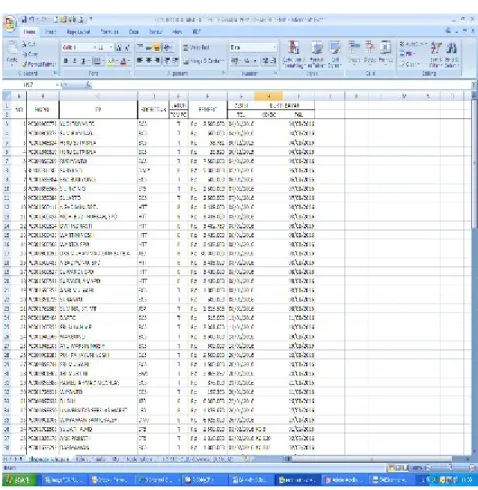Open the font size dropdown
Screen dimensions: 478x490
click(111, 48)
